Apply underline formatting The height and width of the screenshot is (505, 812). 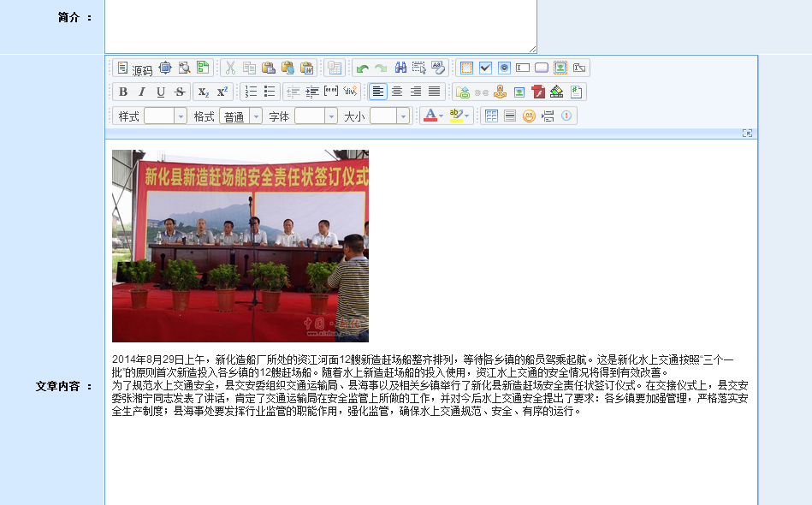click(x=160, y=92)
